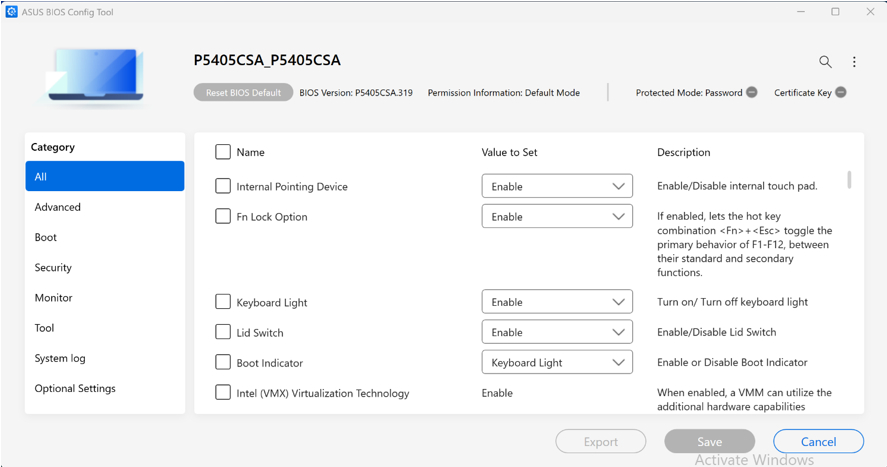887x467 pixels.
Task: Open the search magnifier icon
Action: point(825,62)
